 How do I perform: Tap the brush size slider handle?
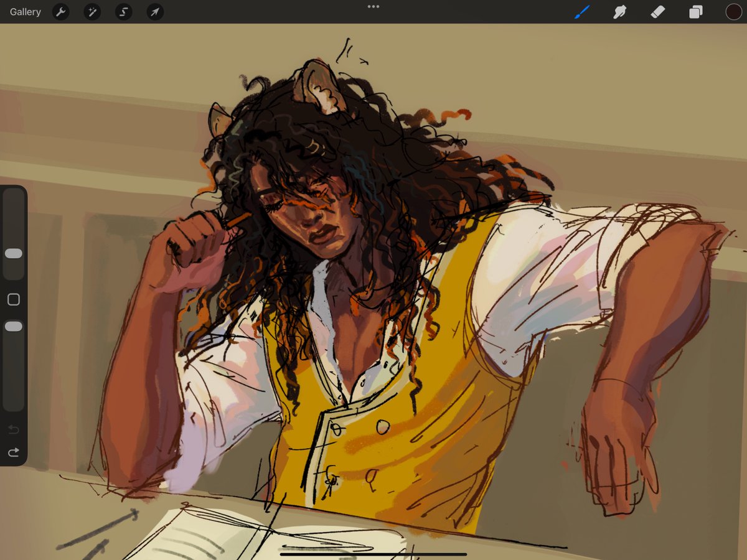coord(14,253)
